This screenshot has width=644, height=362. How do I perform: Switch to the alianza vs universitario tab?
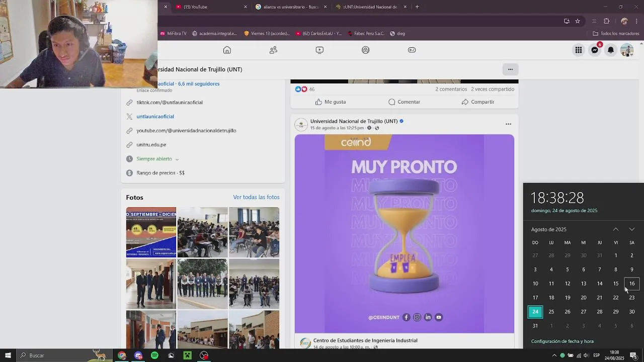pos(292,7)
